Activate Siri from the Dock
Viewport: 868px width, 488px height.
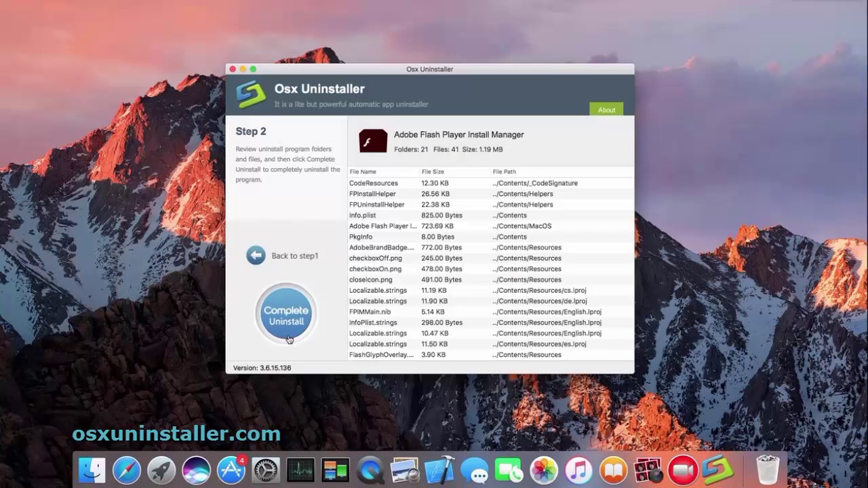196,470
